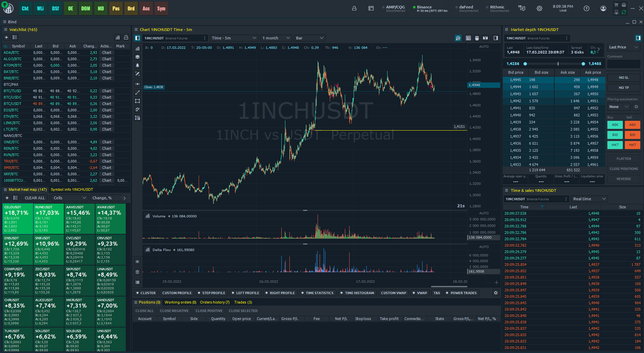Toggle the CLUSTER analysis tool
Viewport: 644px width, 353px height.
pyautogui.click(x=146, y=293)
